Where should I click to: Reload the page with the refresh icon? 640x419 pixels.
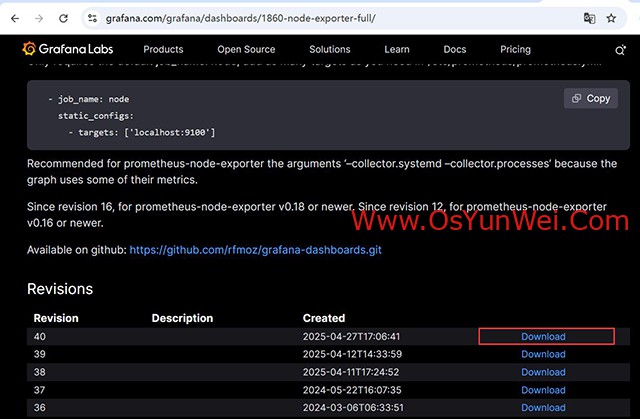[63, 18]
